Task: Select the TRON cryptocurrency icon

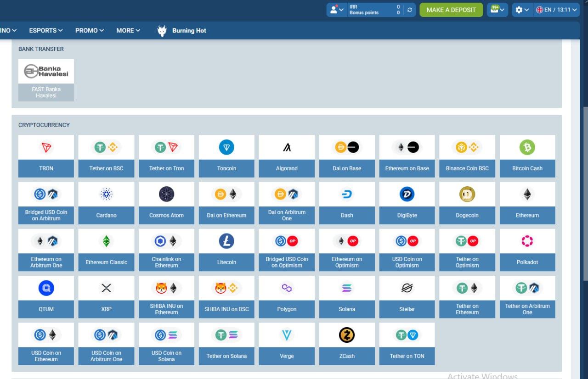Action: click(x=46, y=148)
